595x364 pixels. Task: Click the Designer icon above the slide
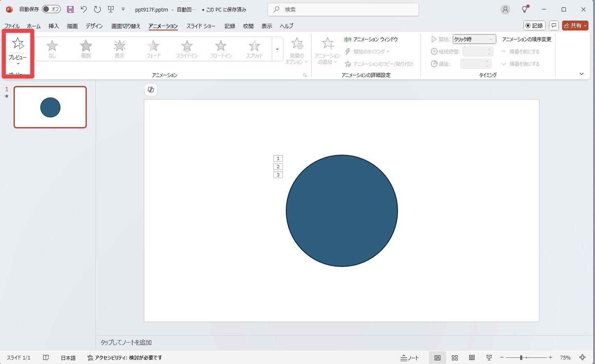tap(151, 90)
